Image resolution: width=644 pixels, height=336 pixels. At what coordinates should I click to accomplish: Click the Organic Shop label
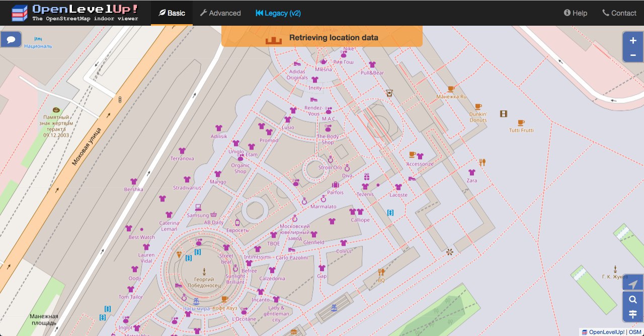[x=240, y=168]
